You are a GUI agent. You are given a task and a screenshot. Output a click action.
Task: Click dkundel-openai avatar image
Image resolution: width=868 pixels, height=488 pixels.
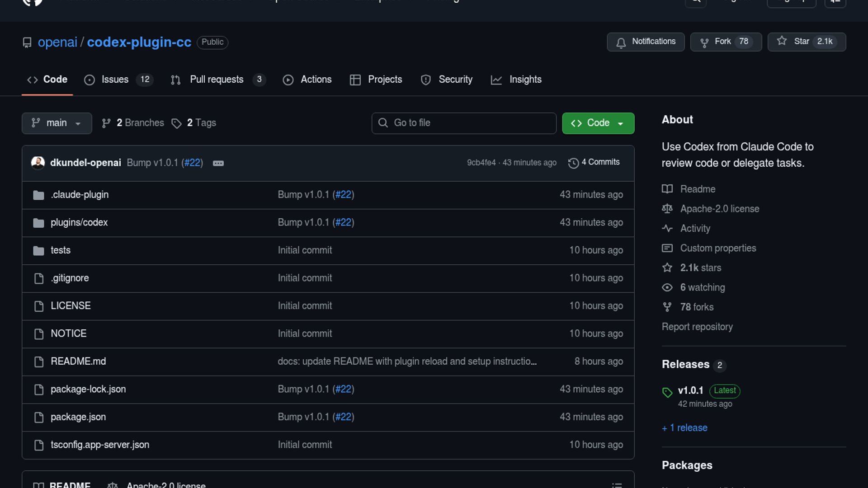click(38, 163)
